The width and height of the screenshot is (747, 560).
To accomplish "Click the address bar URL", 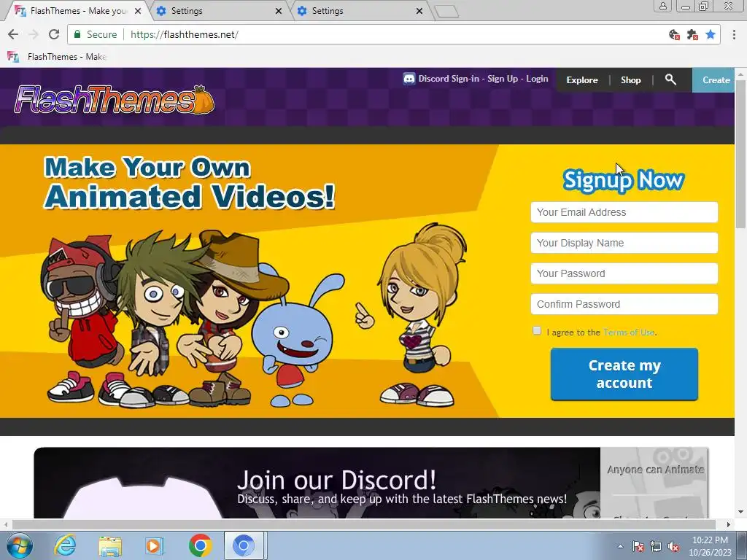I will pyautogui.click(x=184, y=34).
